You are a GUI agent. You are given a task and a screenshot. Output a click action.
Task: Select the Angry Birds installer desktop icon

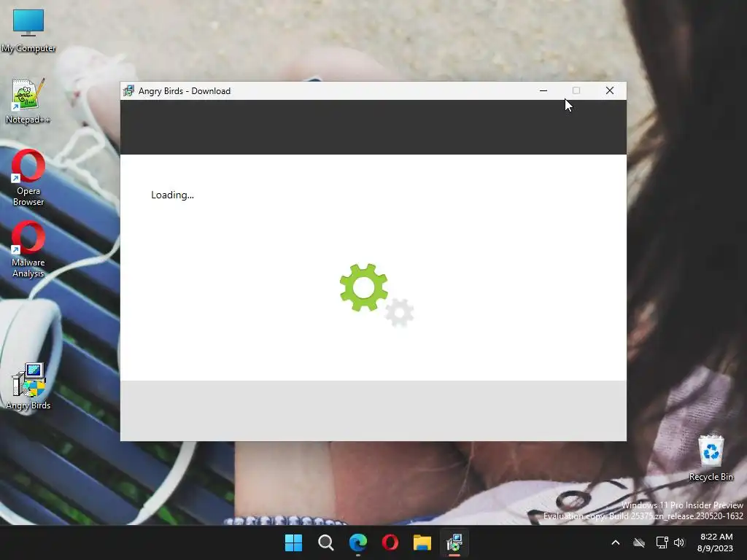[x=28, y=386]
